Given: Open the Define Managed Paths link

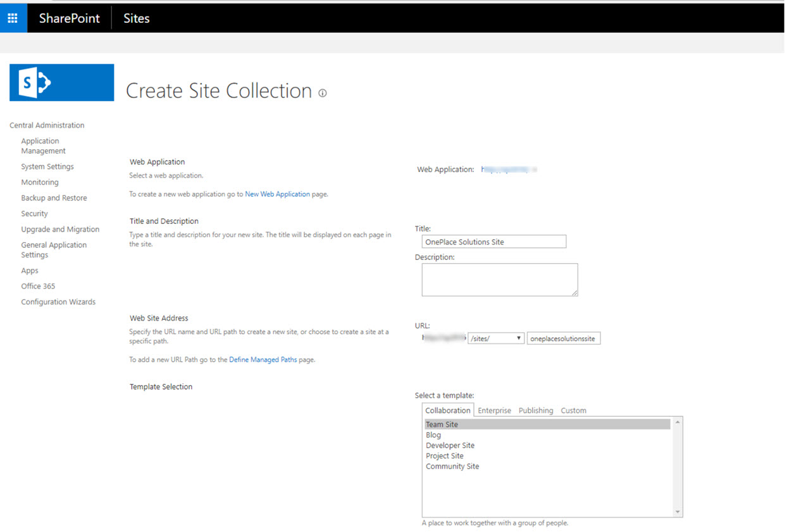Looking at the screenshot, I should (263, 359).
